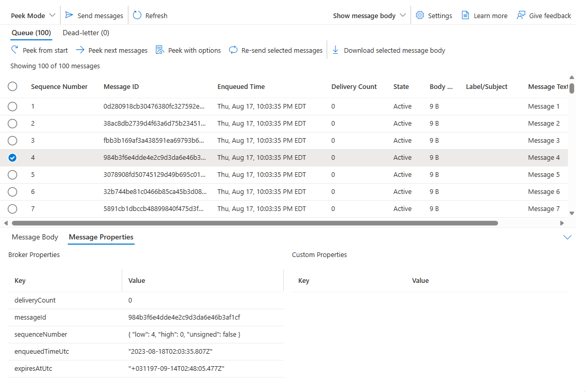Click the Learn more document icon
585x392 pixels.
pyautogui.click(x=466, y=16)
